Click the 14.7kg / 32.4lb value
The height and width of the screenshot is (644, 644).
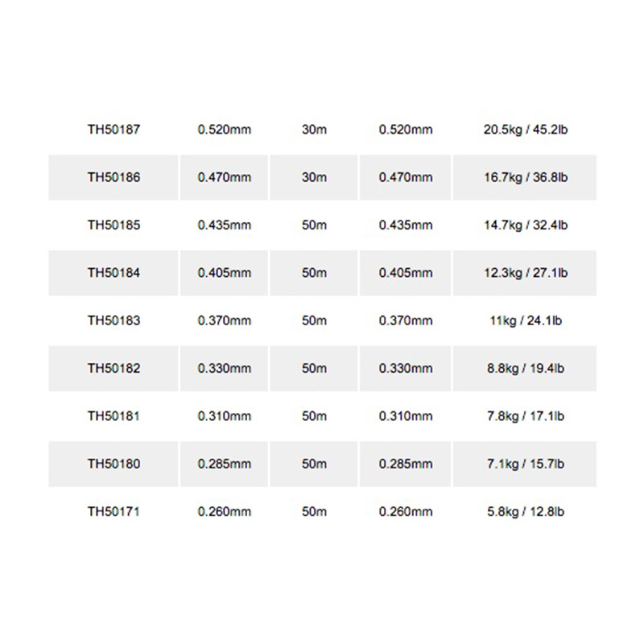click(x=526, y=225)
